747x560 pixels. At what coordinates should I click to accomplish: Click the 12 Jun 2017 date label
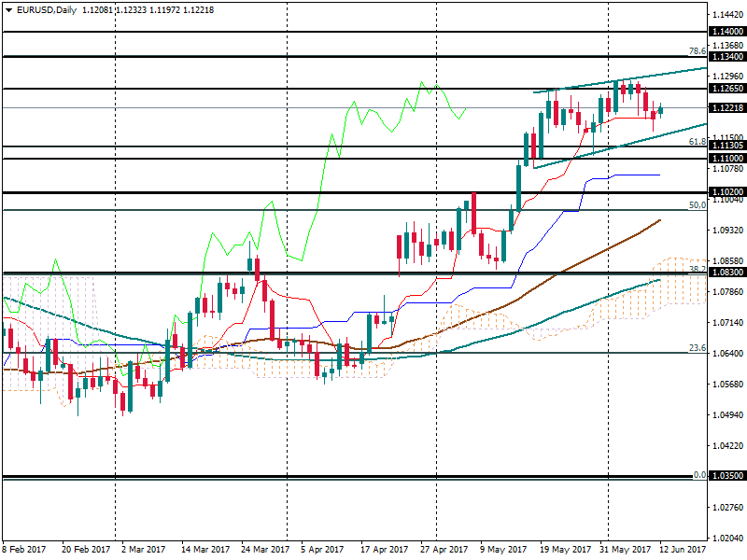[683, 550]
